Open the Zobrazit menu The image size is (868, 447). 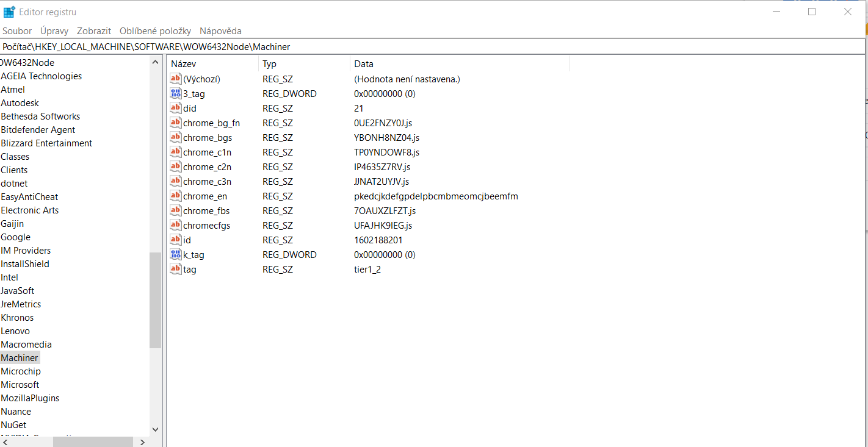point(94,30)
